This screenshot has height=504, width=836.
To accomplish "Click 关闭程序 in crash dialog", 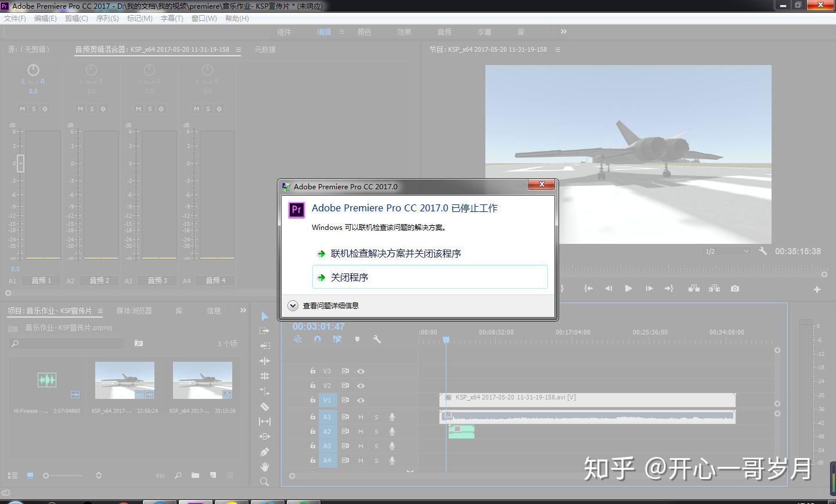I will [x=430, y=277].
